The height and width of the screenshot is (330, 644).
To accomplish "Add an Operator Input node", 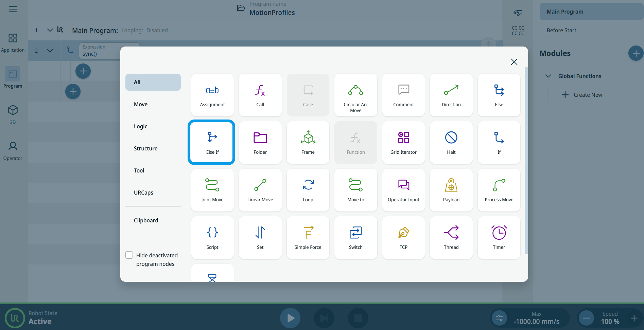I will pyautogui.click(x=403, y=190).
